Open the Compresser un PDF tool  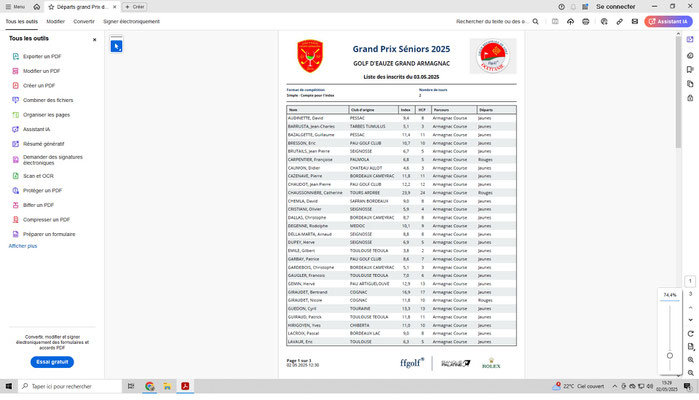[x=46, y=220]
